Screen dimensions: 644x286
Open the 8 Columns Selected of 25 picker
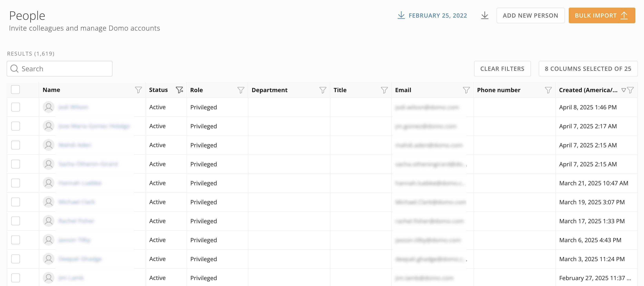click(588, 69)
